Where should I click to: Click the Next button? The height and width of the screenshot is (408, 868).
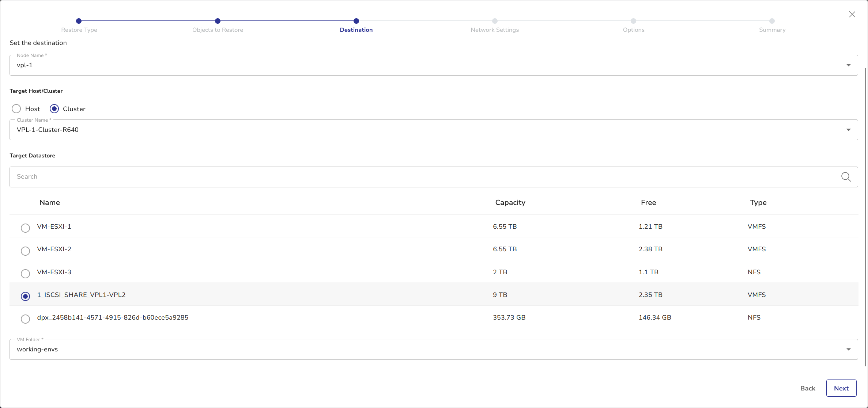(841, 388)
